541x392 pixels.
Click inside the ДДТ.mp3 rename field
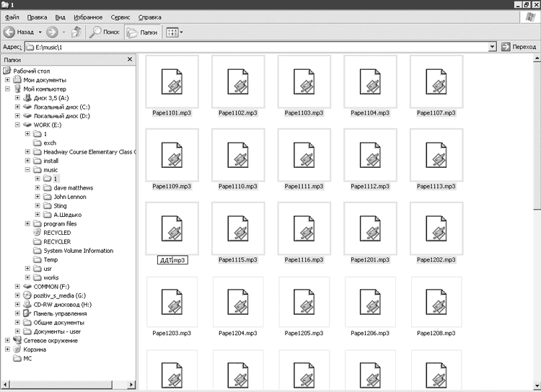[x=172, y=260]
